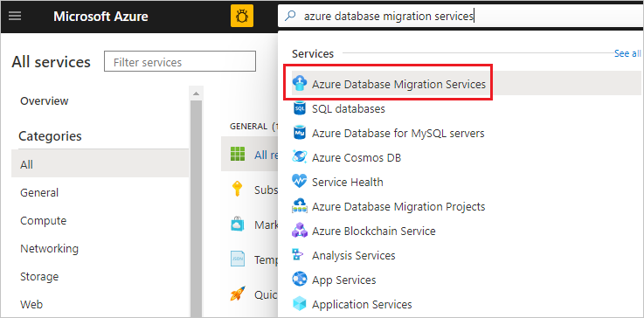Screen dimensions: 644x318
Task: Click the green All resources grid icon
Action: pyautogui.click(x=238, y=154)
